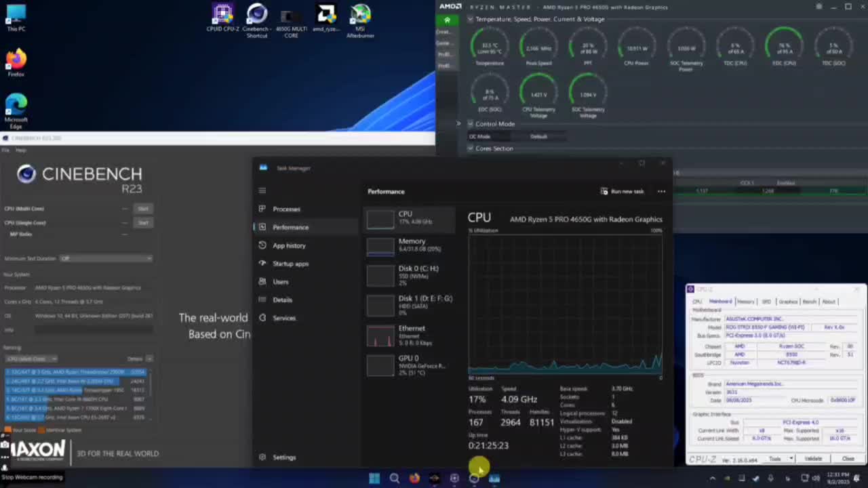The height and width of the screenshot is (488, 868).
Task: Start the Cinebench CPU Multi Core test
Action: pyautogui.click(x=143, y=209)
